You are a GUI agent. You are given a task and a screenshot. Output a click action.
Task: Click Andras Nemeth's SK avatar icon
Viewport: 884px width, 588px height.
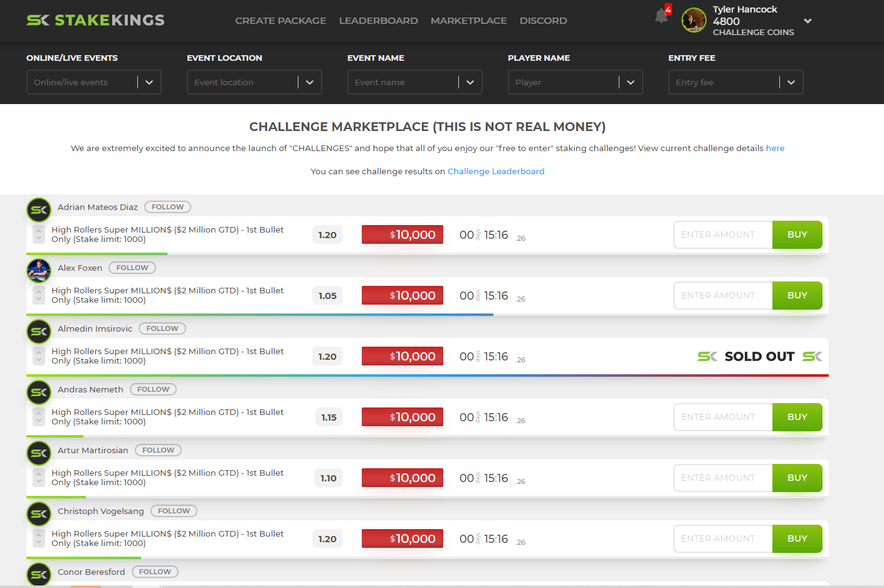pyautogui.click(x=39, y=392)
